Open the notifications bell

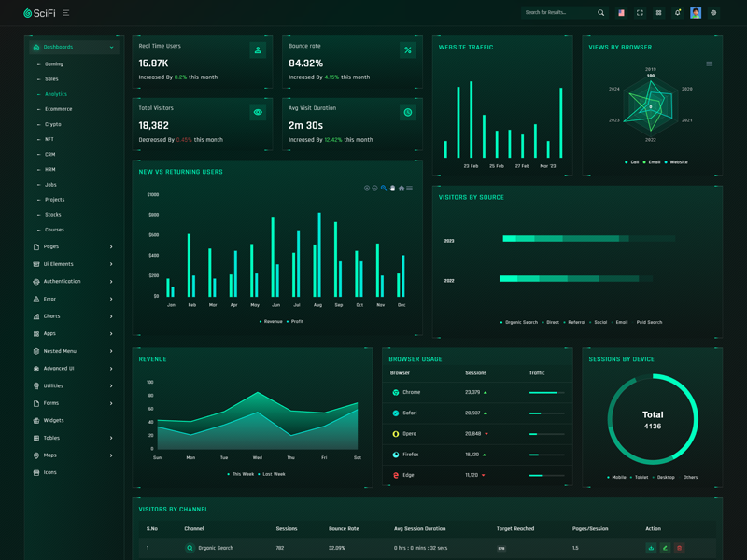677,13
